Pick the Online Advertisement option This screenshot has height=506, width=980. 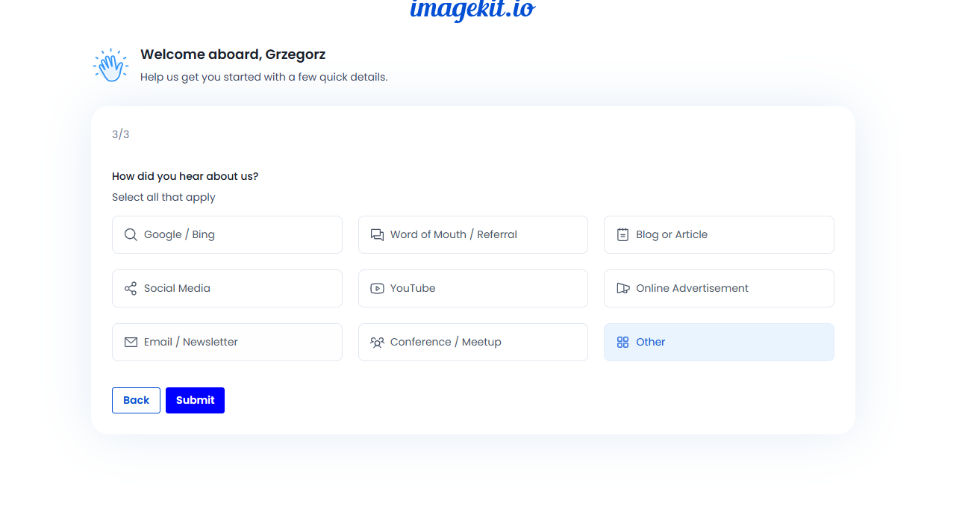click(x=718, y=288)
